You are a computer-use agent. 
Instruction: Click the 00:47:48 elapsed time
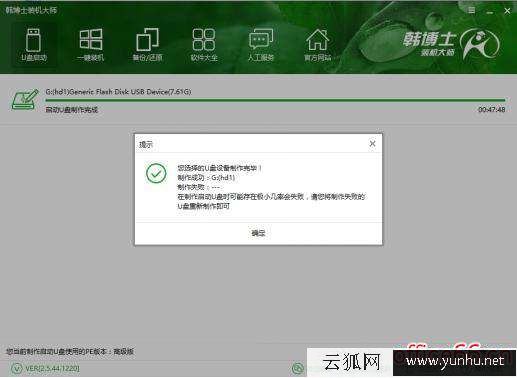point(492,109)
